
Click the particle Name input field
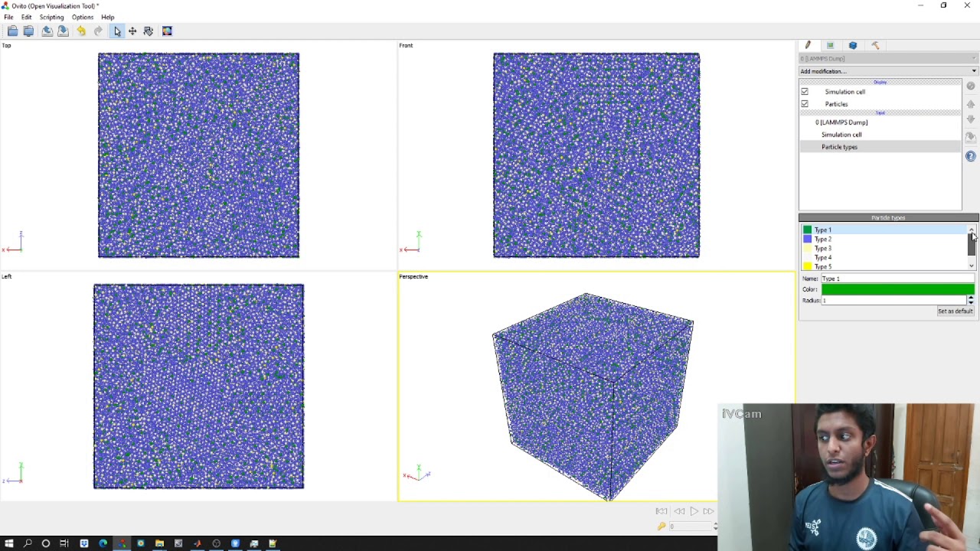pyautogui.click(x=897, y=279)
